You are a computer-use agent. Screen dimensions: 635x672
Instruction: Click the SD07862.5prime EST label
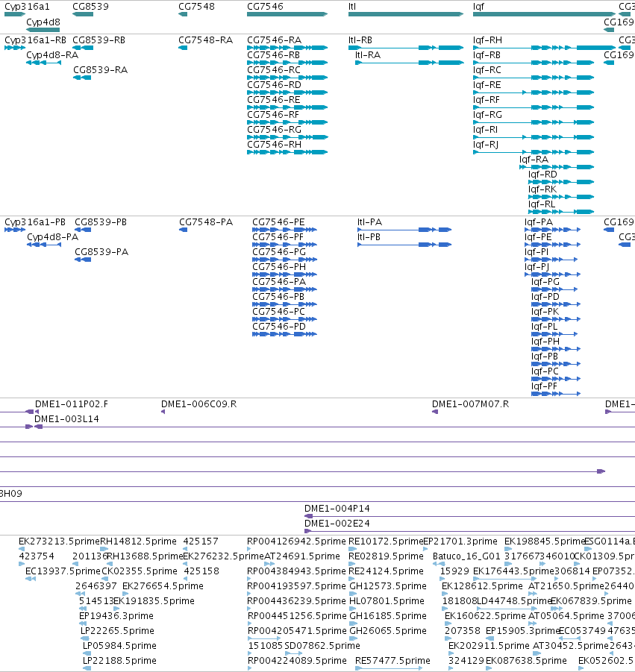pos(322,646)
